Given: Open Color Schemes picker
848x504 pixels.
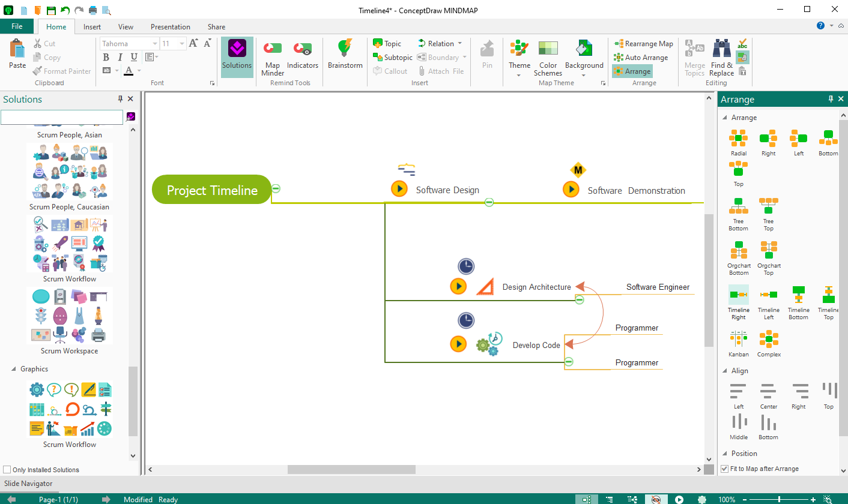Looking at the screenshot, I should coord(548,58).
